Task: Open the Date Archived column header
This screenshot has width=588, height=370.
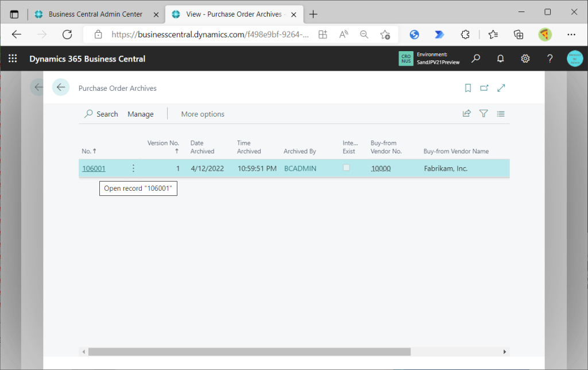Action: 202,147
